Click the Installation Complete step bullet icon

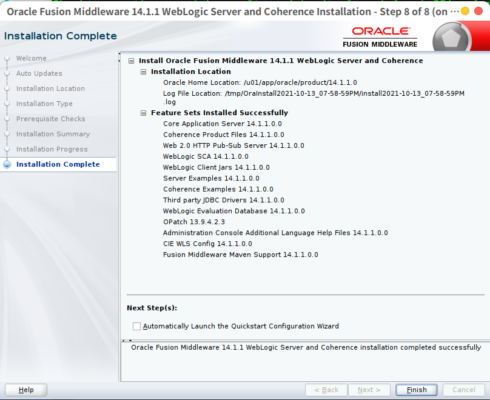click(x=7, y=164)
